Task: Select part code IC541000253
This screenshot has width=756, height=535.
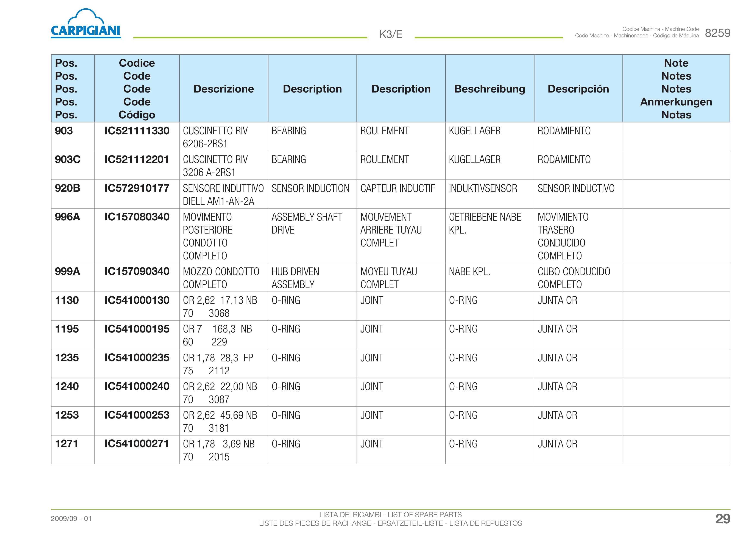Action: 137,415
